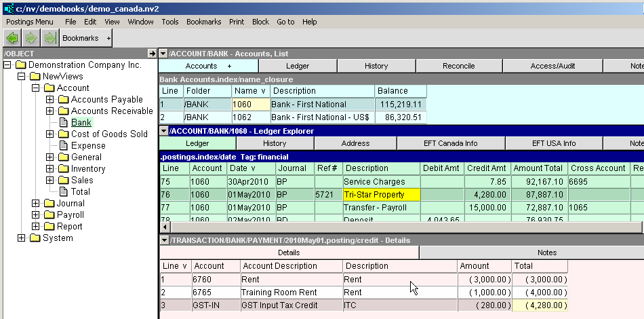Click the Inventory folder icon
Screen dimensions: 644x319
pos(63,168)
